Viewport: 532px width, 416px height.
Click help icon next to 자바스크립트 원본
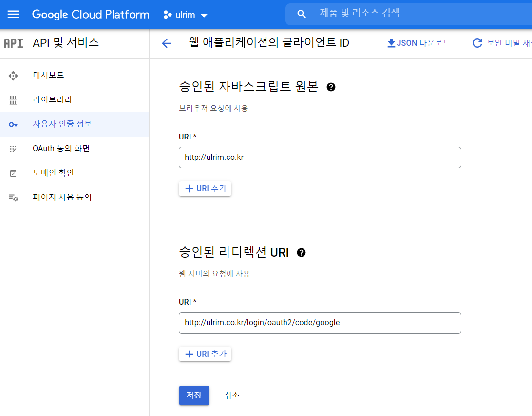pyautogui.click(x=331, y=87)
